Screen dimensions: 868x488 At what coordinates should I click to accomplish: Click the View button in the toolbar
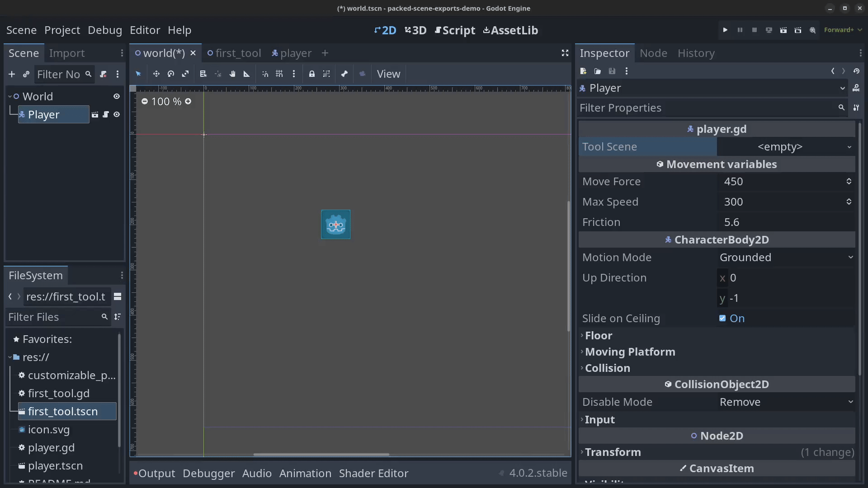tap(388, 74)
